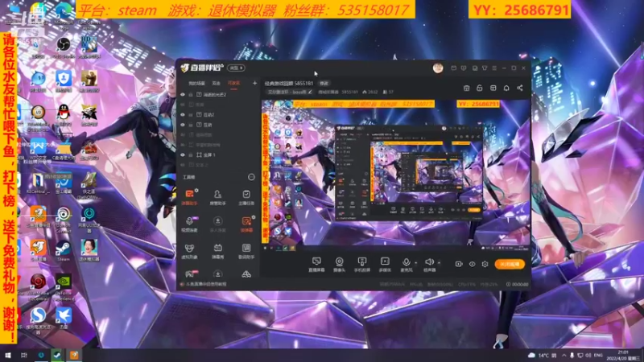Click the shirt skin icon in the title bar
644x362 pixels.
485,68
